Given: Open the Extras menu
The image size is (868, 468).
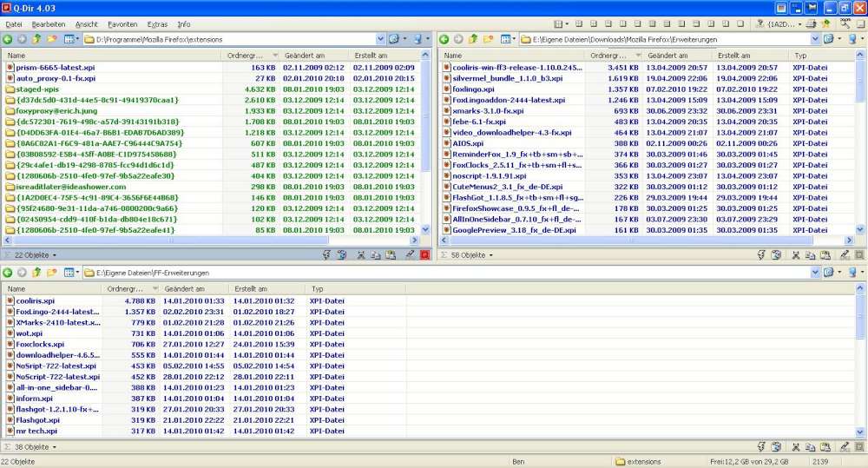Looking at the screenshot, I should 157,24.
